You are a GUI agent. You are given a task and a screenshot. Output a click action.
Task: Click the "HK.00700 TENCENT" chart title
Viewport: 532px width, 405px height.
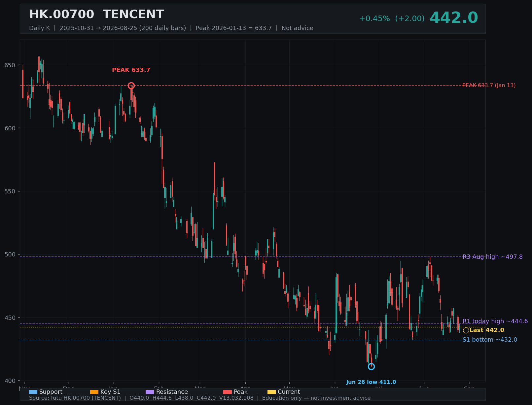click(x=96, y=15)
